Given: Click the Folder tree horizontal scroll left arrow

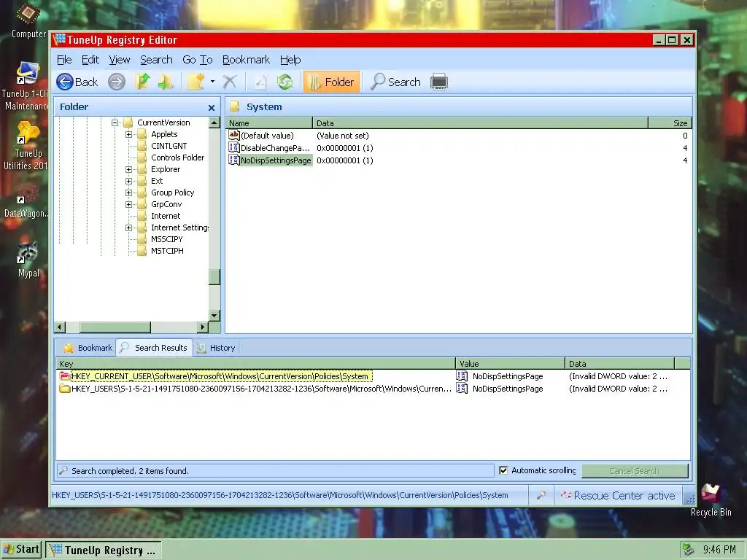Looking at the screenshot, I should [x=60, y=327].
